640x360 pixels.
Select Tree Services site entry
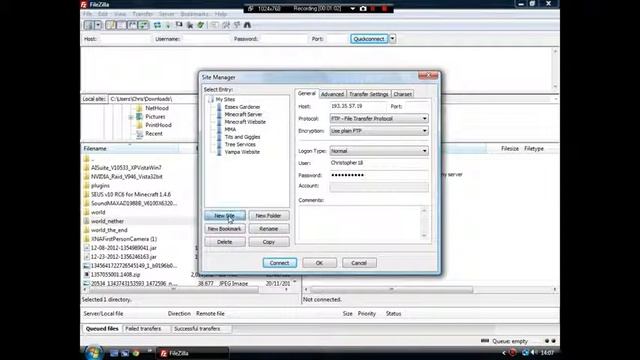[x=240, y=144]
